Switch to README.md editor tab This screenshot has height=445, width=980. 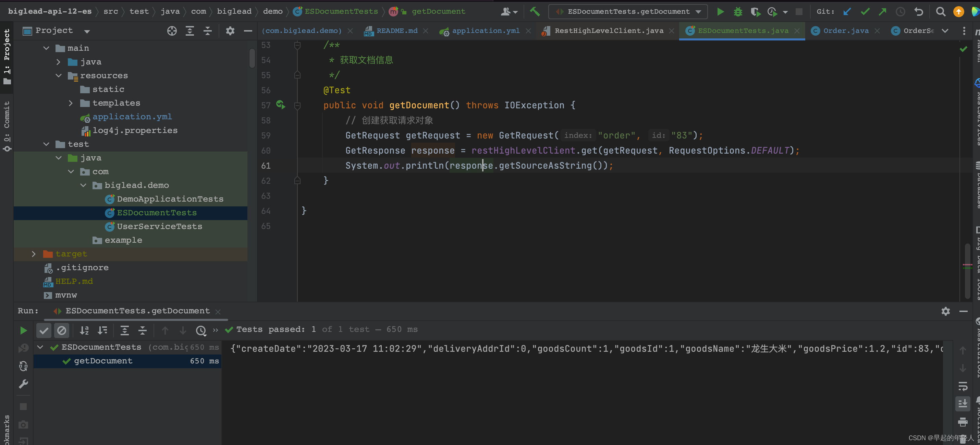[x=396, y=31]
